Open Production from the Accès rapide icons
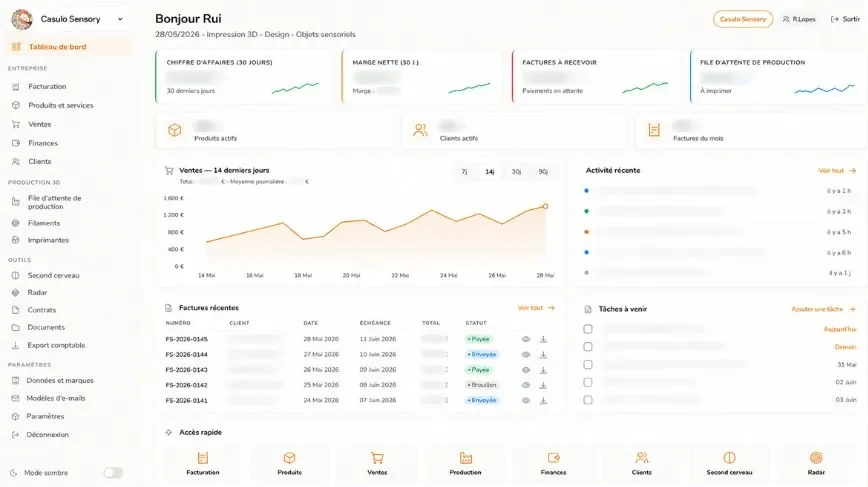 pos(465,463)
